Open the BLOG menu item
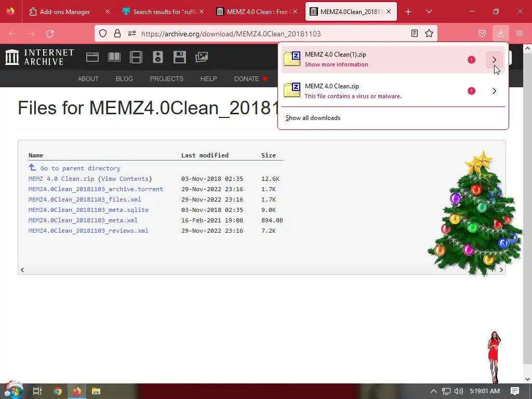 [124, 79]
